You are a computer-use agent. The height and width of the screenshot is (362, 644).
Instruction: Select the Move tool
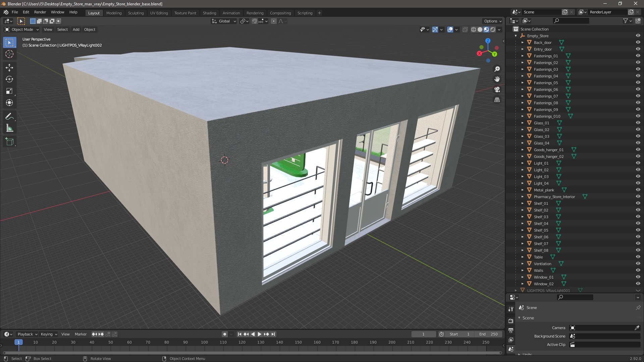click(9, 68)
